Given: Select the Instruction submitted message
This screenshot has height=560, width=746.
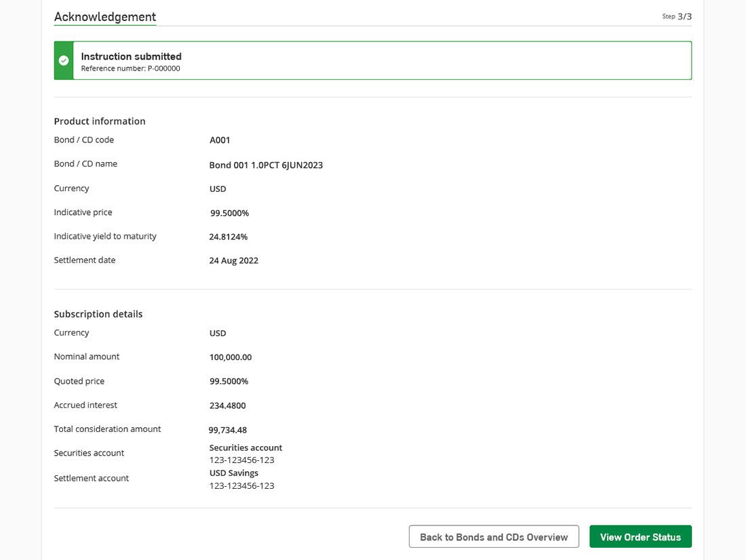Looking at the screenshot, I should click(x=132, y=56).
